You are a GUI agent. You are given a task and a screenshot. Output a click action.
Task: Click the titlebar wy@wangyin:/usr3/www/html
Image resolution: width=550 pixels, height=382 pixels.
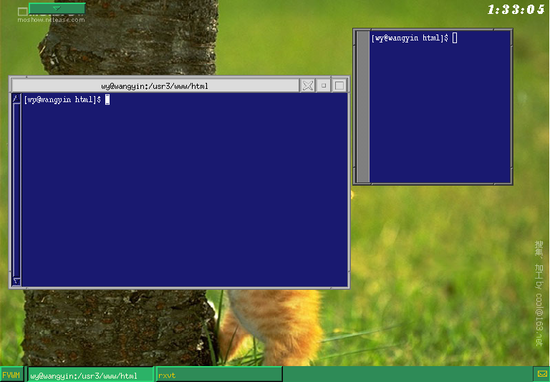[155, 86]
